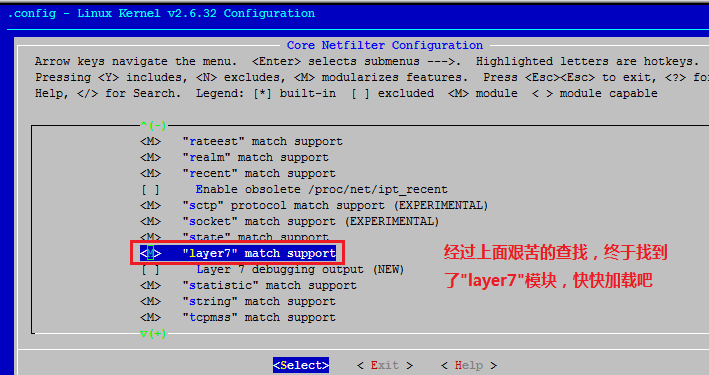Select "string" match support label
Screen dimensions: 709x375
click(x=259, y=301)
